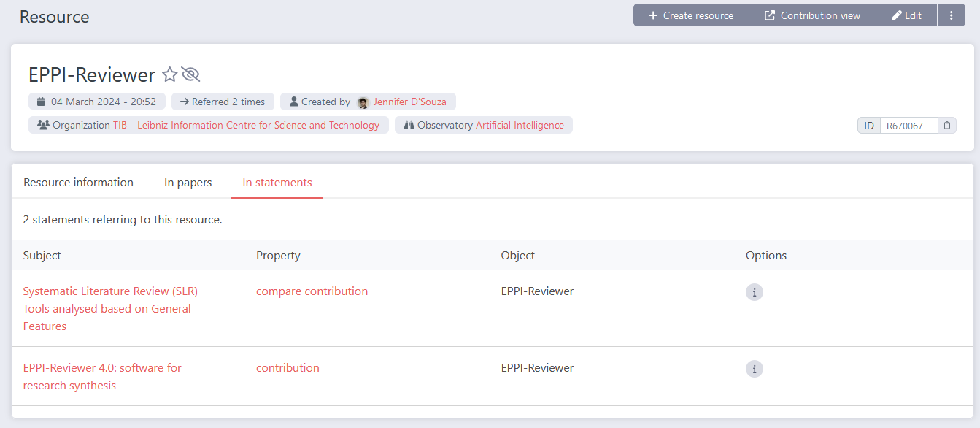Click the calendar icon beside the creation date
The width and height of the screenshot is (980, 428).
(40, 101)
